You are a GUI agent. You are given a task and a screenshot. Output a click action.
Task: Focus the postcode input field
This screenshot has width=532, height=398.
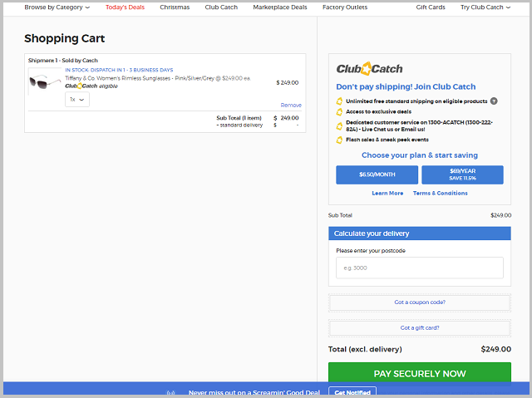click(x=420, y=268)
